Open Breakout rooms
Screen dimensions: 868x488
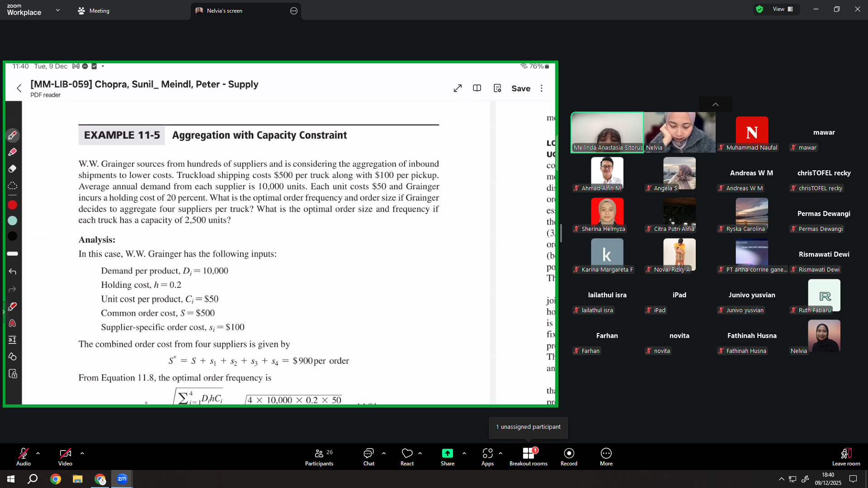[528, 457]
